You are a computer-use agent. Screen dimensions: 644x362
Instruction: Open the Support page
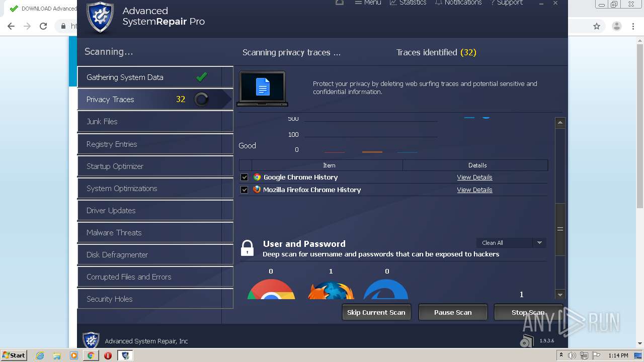pos(507,3)
